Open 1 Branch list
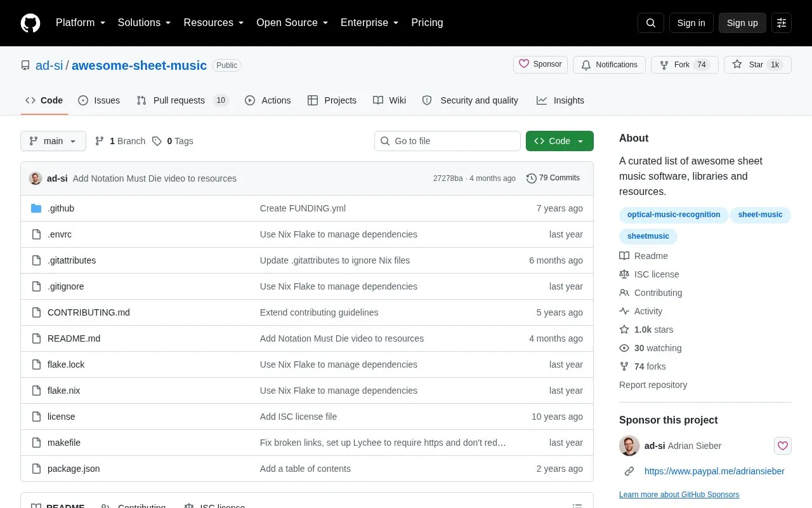The height and width of the screenshot is (508, 812). pos(120,141)
